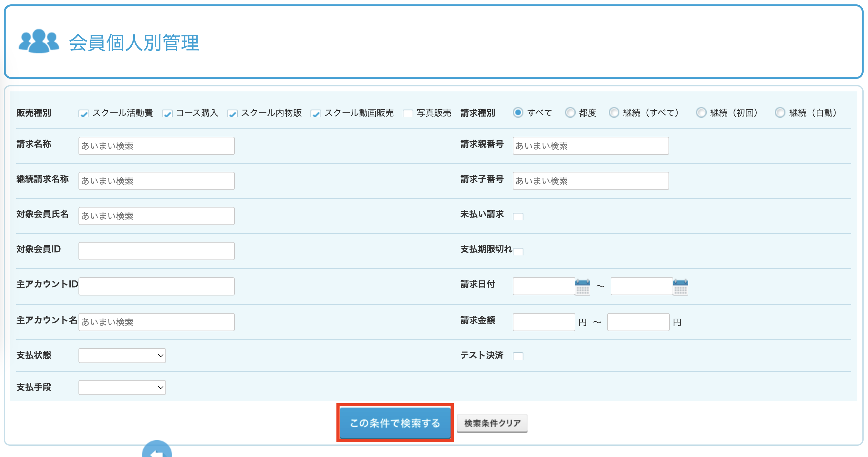The width and height of the screenshot is (868, 457).
Task: Focus the 主アカウントID input
Action: (x=156, y=286)
